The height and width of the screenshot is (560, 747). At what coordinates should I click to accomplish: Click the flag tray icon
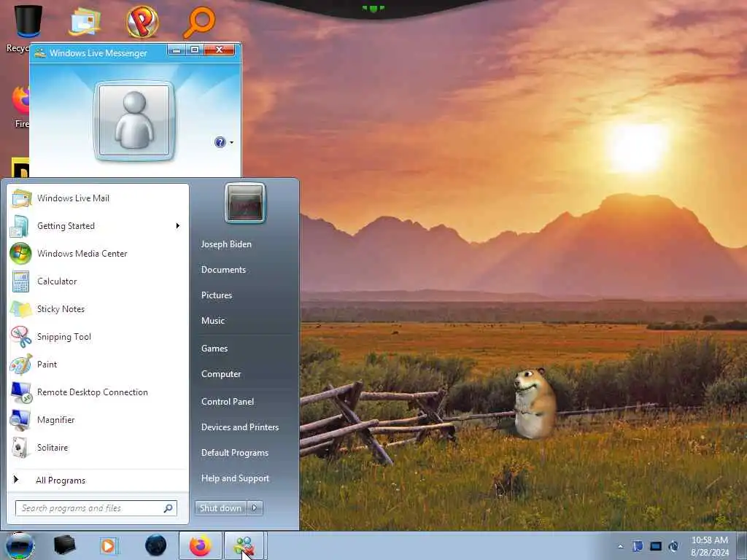(638, 545)
